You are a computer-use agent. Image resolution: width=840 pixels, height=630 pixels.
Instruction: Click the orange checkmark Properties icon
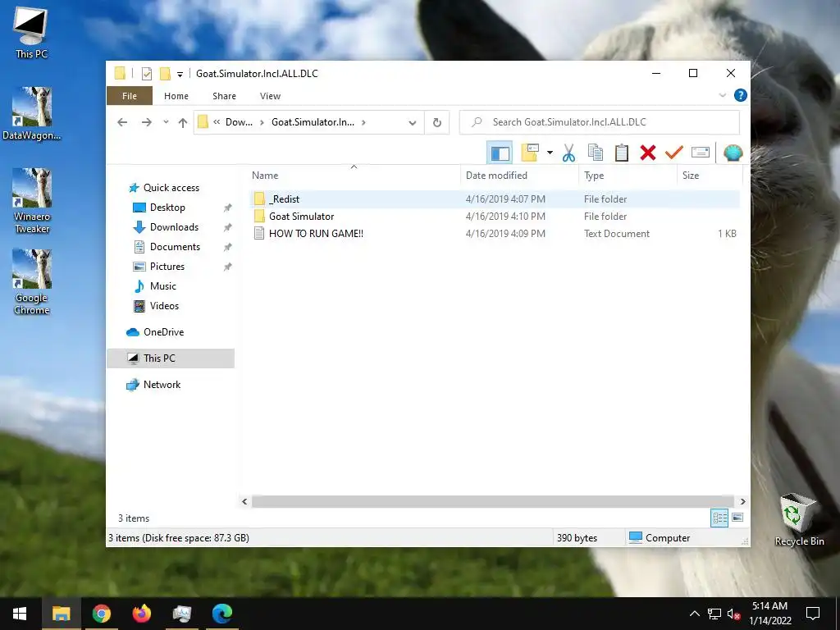tap(674, 153)
